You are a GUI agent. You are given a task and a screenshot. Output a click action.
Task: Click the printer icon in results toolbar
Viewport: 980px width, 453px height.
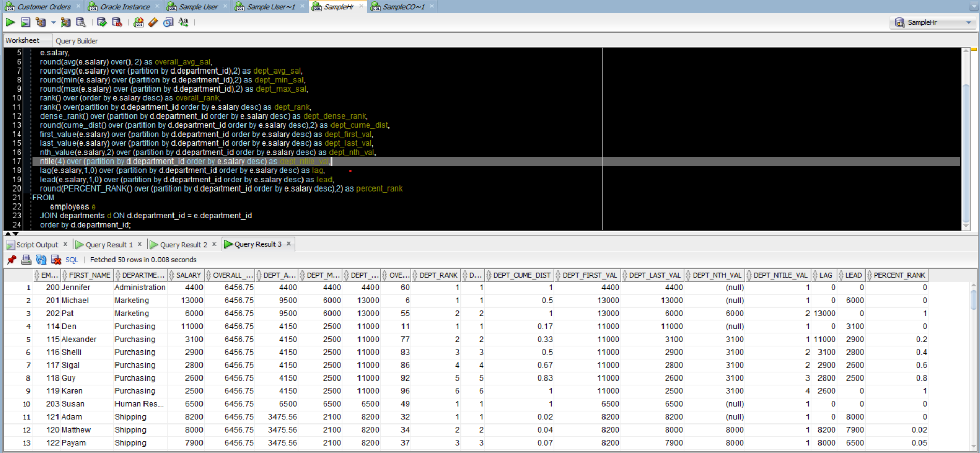(26, 260)
